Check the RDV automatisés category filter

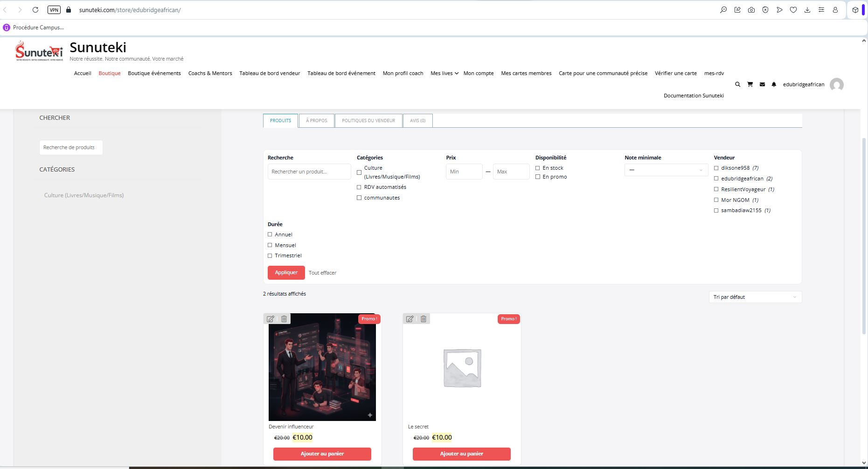coord(359,187)
